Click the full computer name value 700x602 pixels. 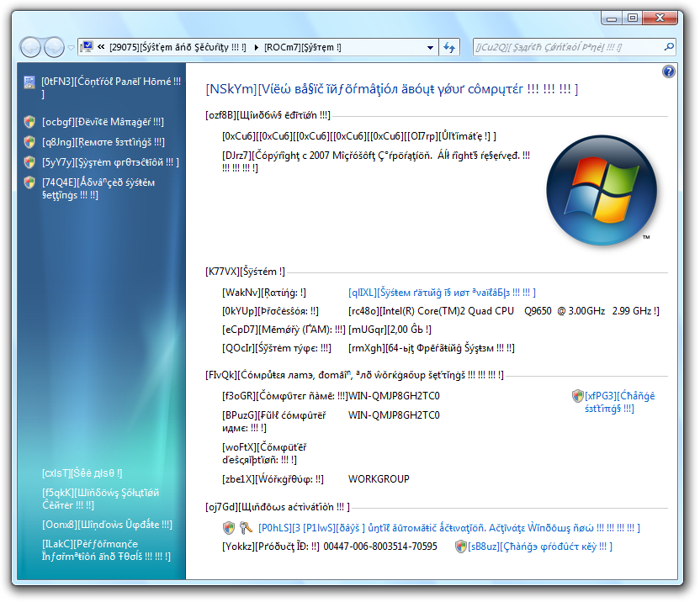click(x=394, y=415)
